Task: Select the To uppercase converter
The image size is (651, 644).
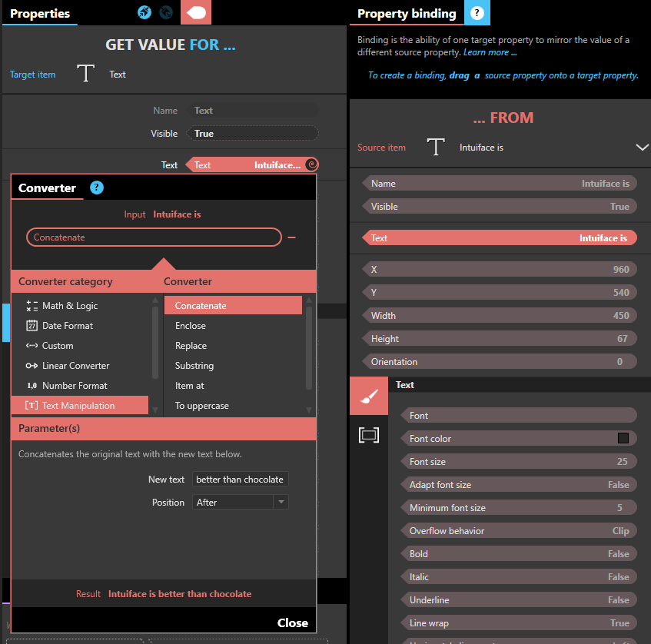Action: tap(234, 405)
